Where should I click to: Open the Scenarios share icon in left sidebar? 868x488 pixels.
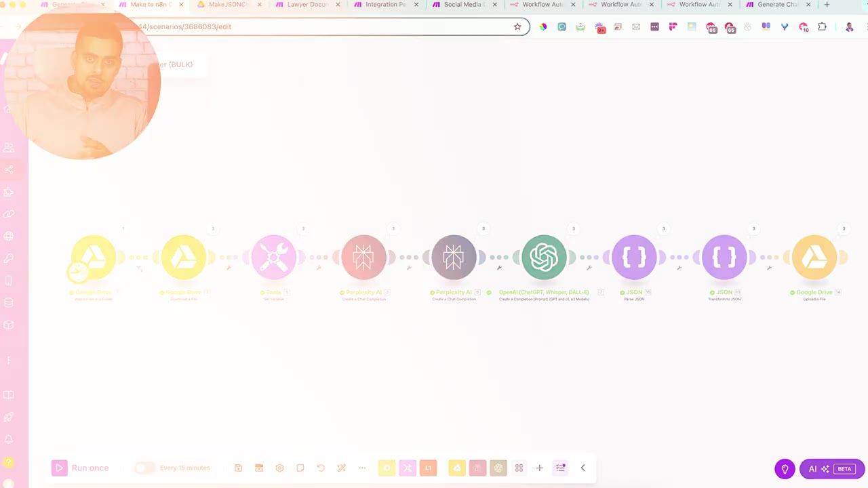click(9, 169)
